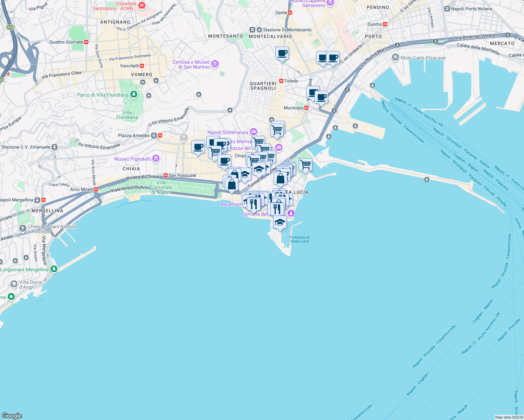Click the hospital icon for Ospedale Santobono
The image size is (524, 420).
click(141, 6)
